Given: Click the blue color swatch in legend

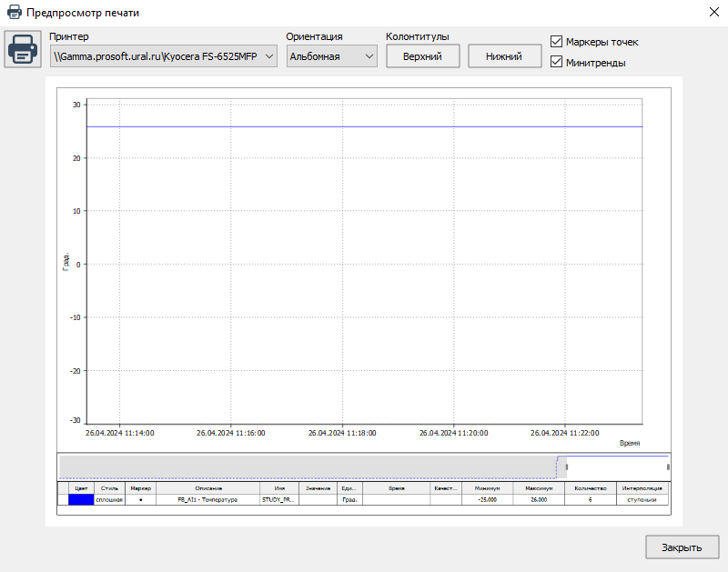Looking at the screenshot, I should coord(81,499).
